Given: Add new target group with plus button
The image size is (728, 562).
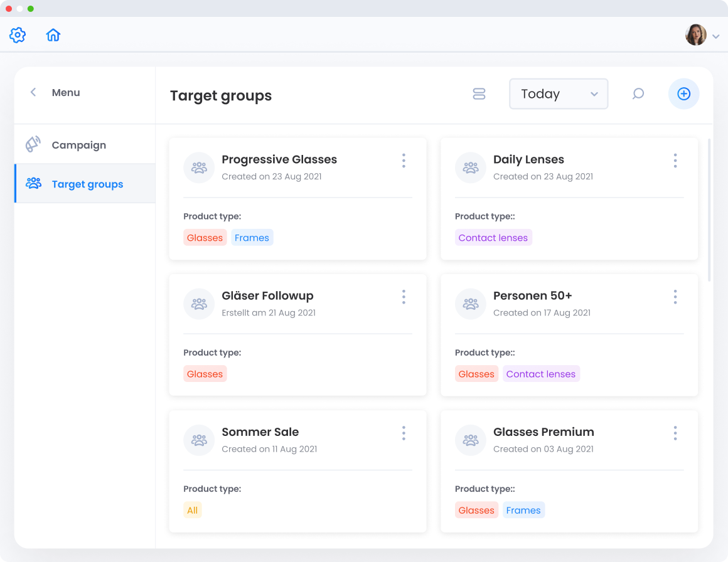Looking at the screenshot, I should tap(683, 94).
